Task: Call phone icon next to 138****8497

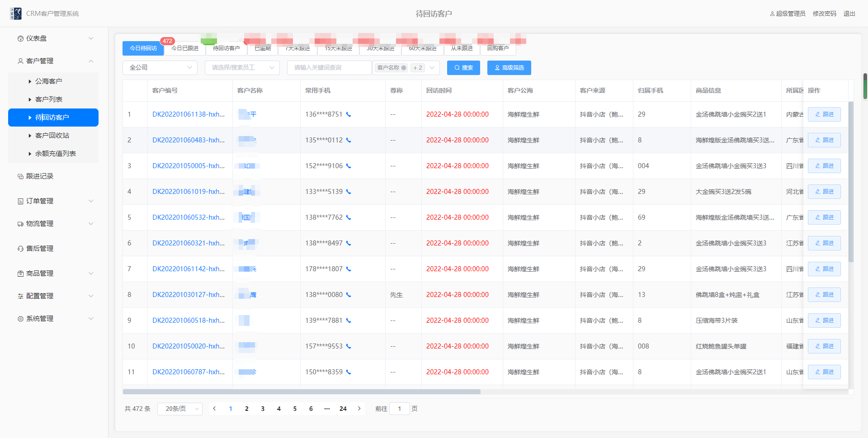Action: tap(349, 243)
